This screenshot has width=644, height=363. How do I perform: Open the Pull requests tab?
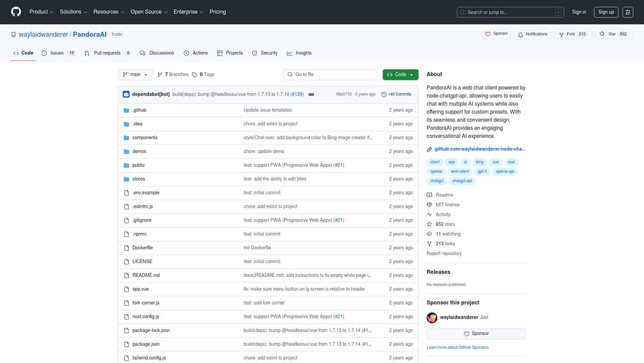point(107,53)
